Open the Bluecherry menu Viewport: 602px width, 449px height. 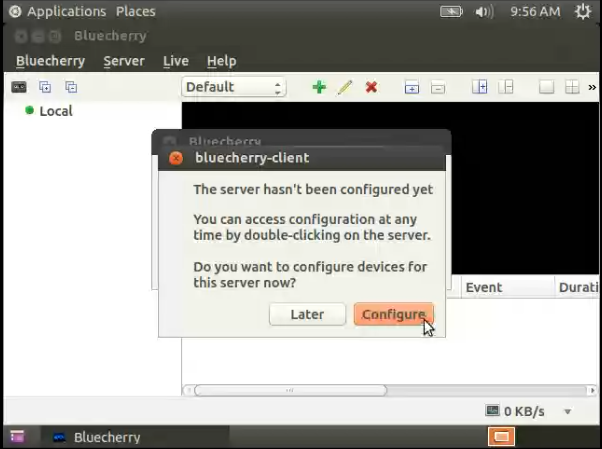point(50,61)
